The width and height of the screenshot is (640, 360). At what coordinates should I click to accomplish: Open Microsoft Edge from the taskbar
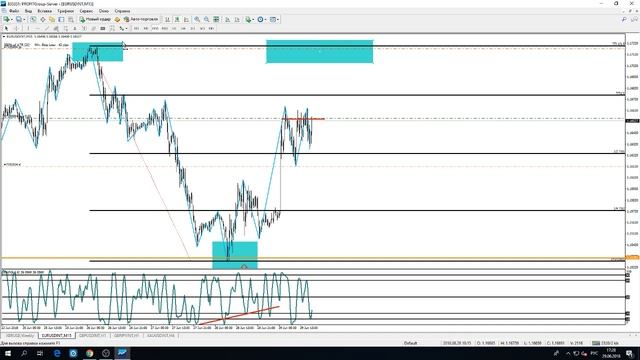(x=57, y=353)
